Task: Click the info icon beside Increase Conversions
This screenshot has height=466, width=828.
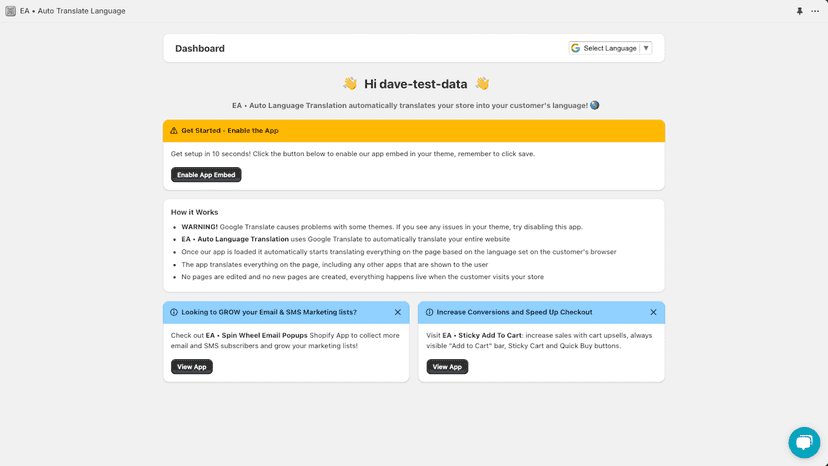Action: point(429,312)
